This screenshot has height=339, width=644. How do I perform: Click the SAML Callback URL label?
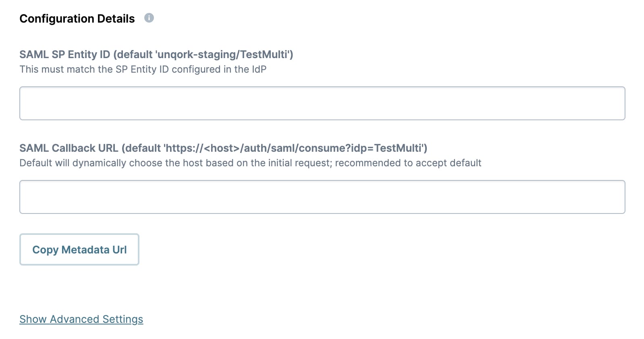(223, 148)
